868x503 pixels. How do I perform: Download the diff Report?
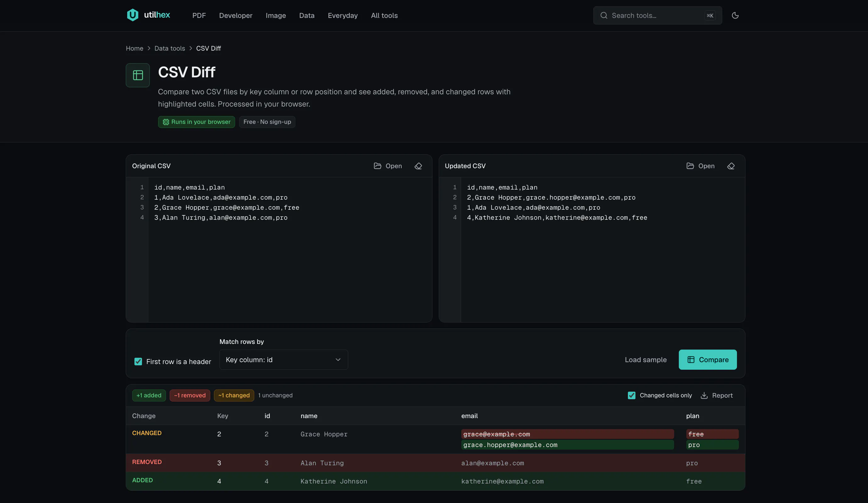point(717,395)
